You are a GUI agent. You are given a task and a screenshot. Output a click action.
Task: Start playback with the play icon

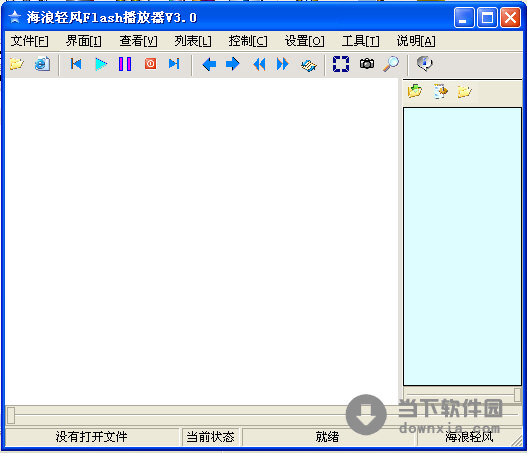(x=100, y=64)
